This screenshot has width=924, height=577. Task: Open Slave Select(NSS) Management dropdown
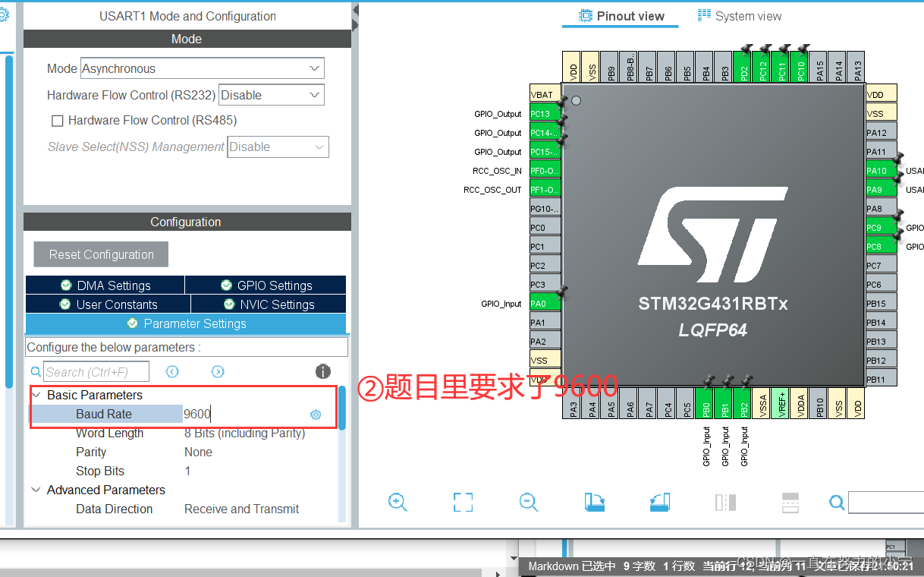point(278,147)
